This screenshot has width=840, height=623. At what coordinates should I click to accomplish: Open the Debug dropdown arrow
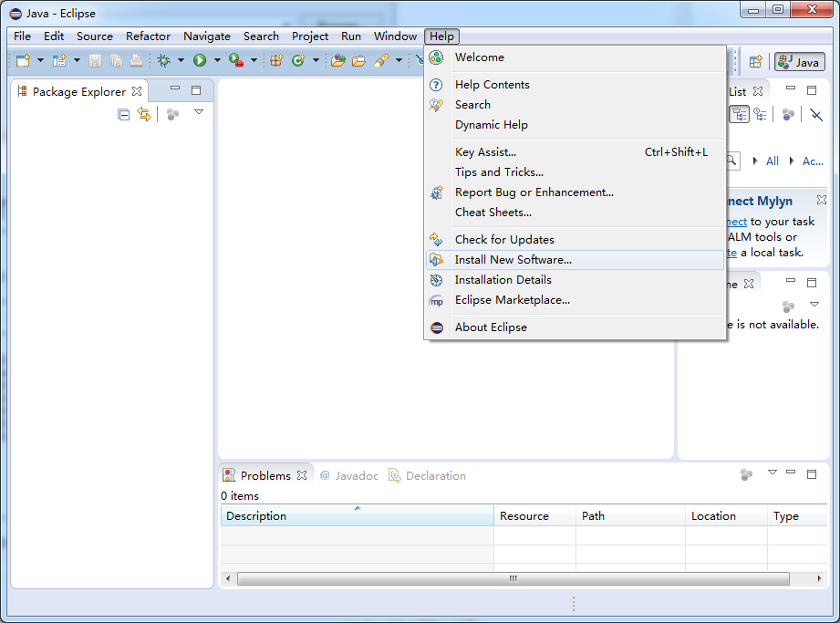coord(181,60)
